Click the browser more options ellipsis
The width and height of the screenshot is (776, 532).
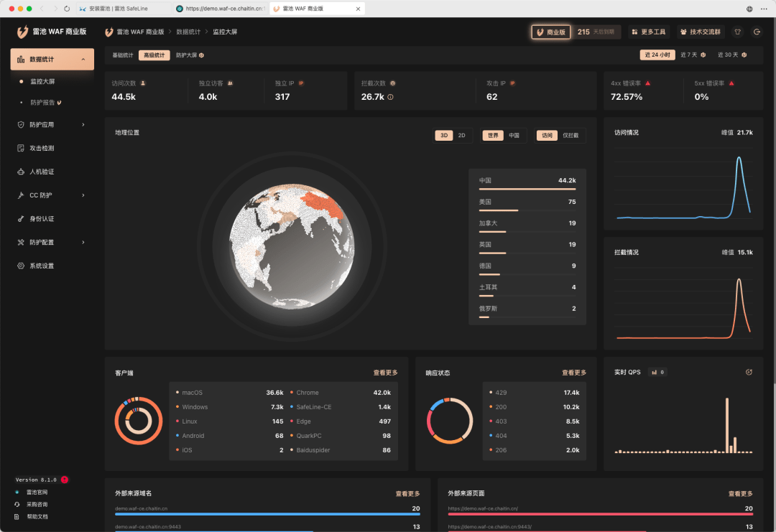pyautogui.click(x=764, y=9)
